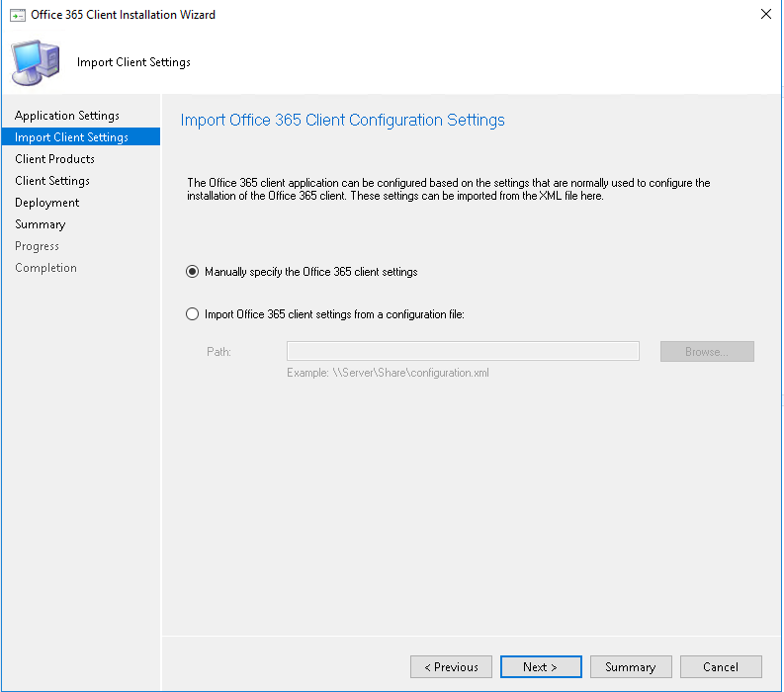Click the Import Client Settings header title
Screen dimensions: 784x692
click(x=133, y=62)
